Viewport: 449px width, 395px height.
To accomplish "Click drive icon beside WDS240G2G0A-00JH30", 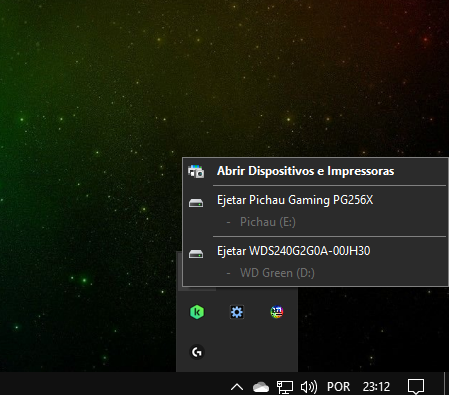I will (x=196, y=254).
